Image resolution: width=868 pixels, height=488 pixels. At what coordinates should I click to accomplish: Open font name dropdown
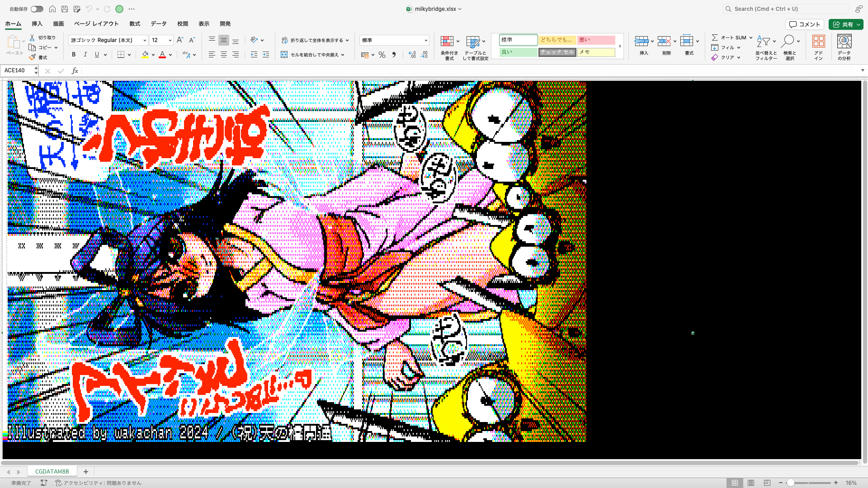point(145,40)
